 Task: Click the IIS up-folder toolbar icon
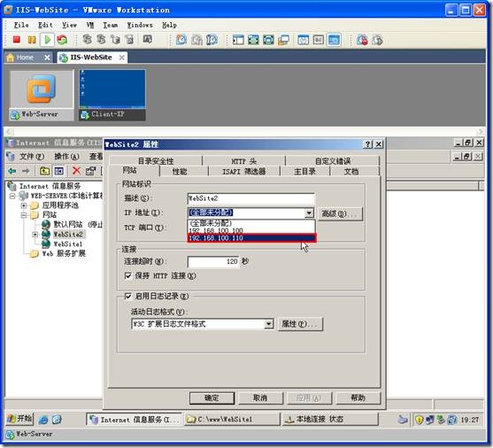(44, 171)
